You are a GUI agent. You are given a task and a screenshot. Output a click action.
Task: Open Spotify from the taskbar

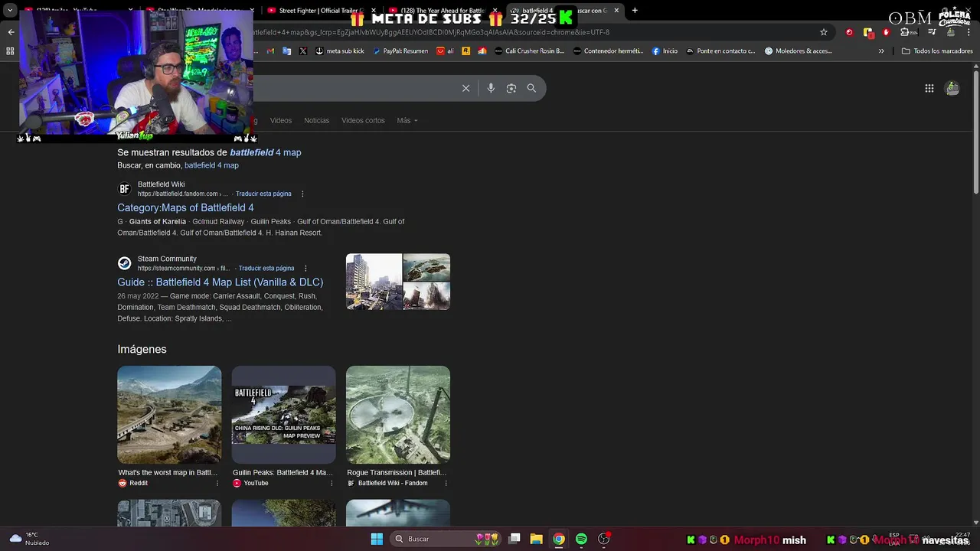coord(581,539)
